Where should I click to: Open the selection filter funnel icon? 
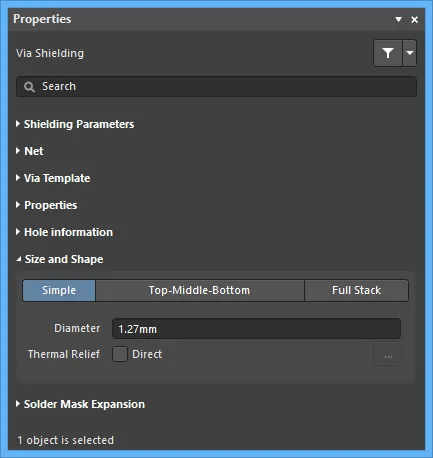388,53
